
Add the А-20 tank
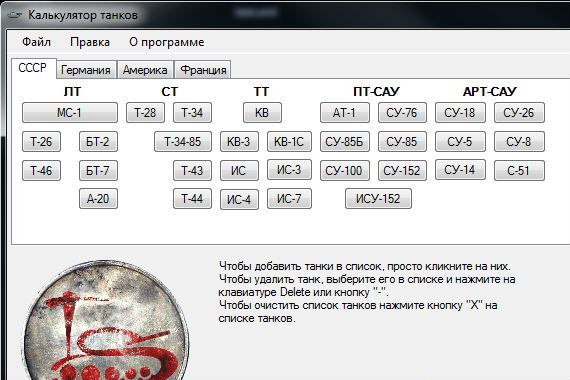pos(98,199)
